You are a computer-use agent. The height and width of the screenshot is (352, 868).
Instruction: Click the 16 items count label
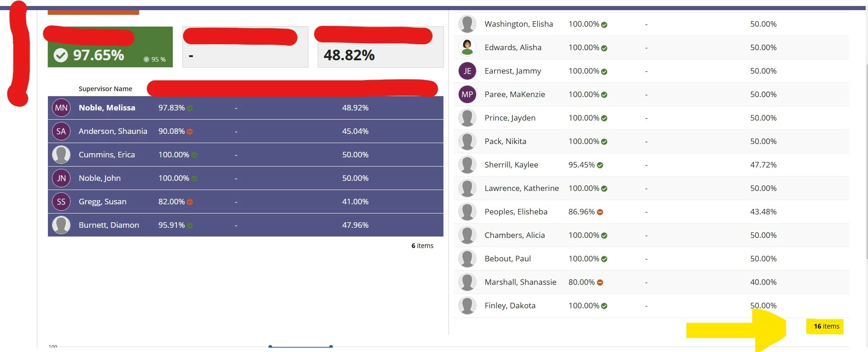pos(827,326)
